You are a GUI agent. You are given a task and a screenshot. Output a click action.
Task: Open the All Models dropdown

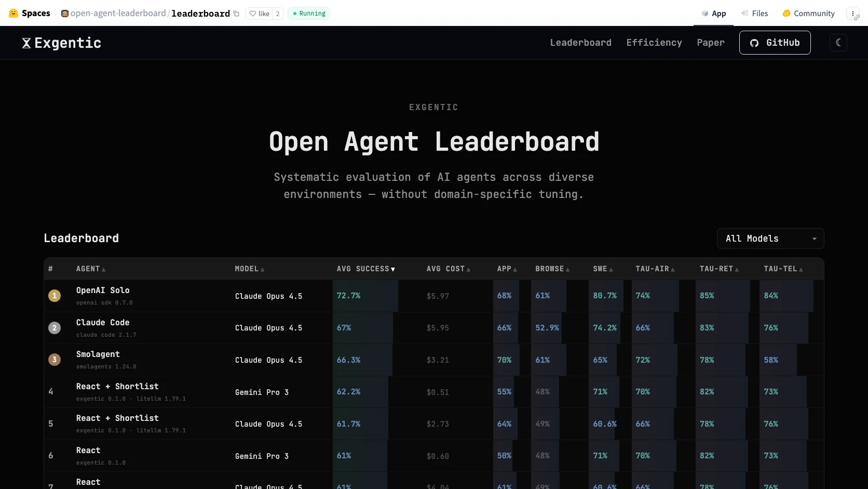tap(770, 239)
